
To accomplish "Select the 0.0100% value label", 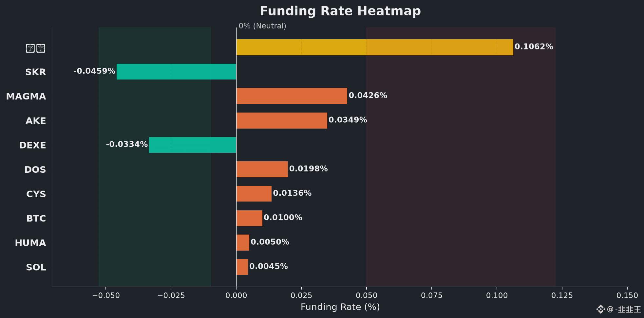I will pyautogui.click(x=283, y=218).
